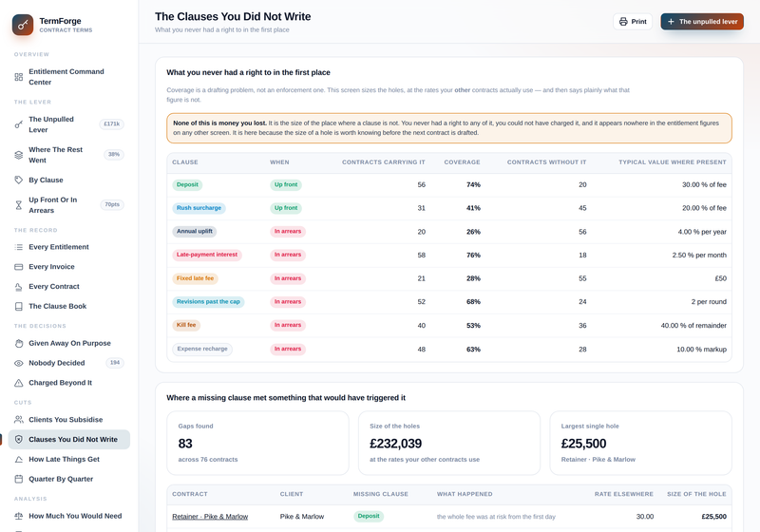Click the How Much You Would Need scales icon
Viewport: 760px width, 532px height.
(x=18, y=517)
